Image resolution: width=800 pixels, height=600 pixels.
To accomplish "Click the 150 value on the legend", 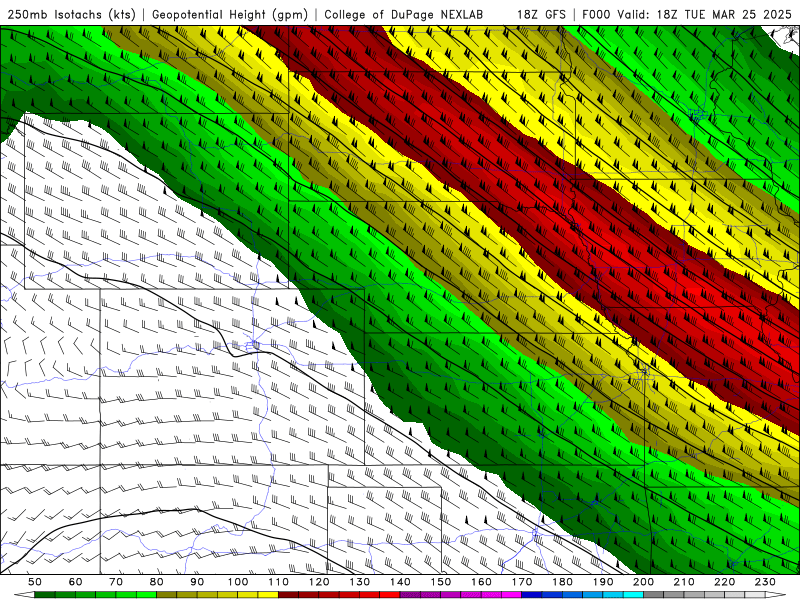I will [x=441, y=582].
